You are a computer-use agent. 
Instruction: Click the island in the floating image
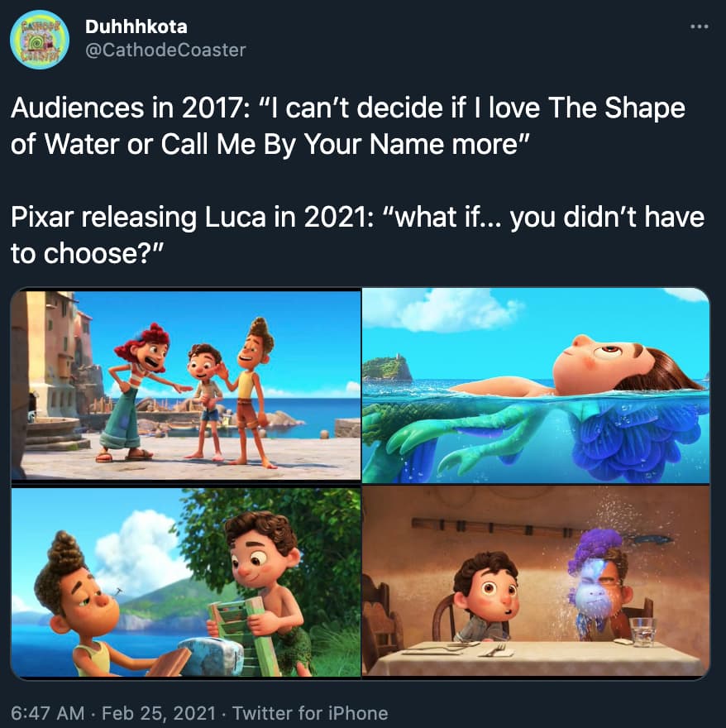[x=388, y=367]
